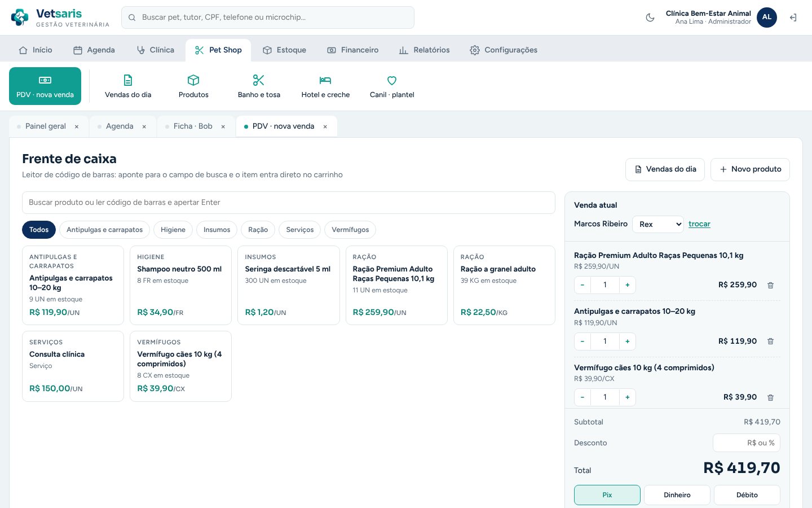Close the Agenda document tab
Screen dimensions: 812x508
(144, 126)
